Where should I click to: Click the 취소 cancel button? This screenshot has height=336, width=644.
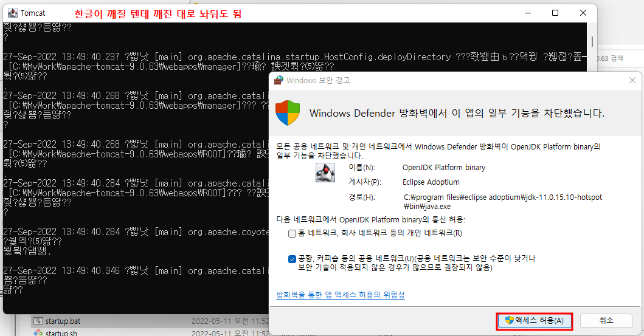[606, 320]
